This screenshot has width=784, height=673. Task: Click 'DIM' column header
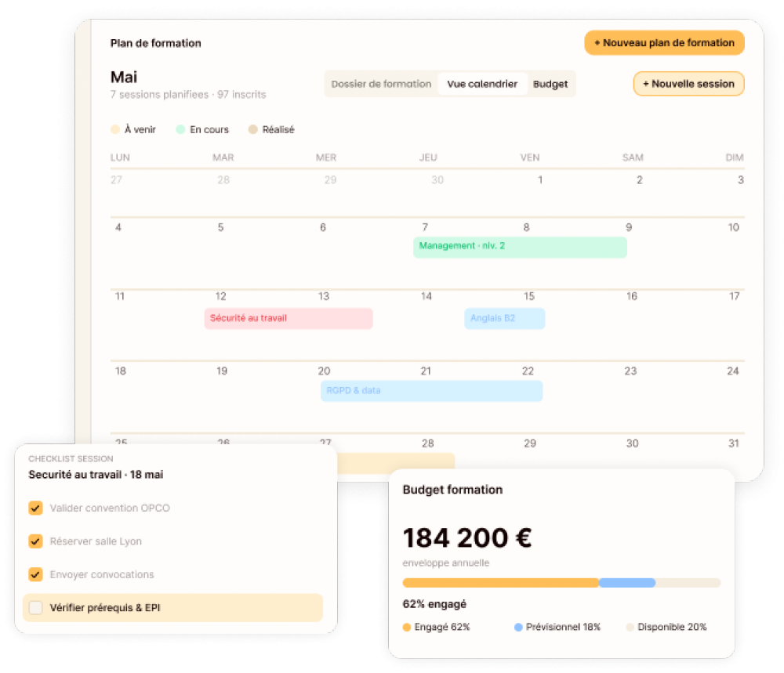735,158
